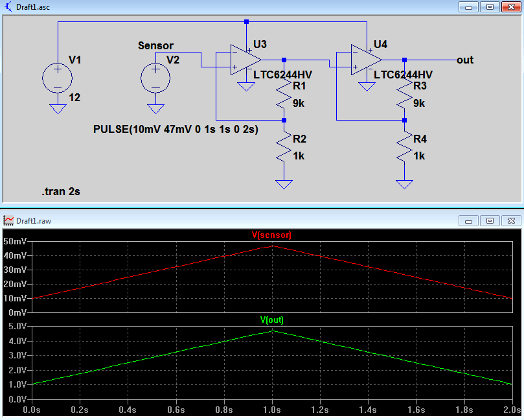Select resistor R2 in the schematic
Screen dimensions: 524x420
tap(284, 147)
